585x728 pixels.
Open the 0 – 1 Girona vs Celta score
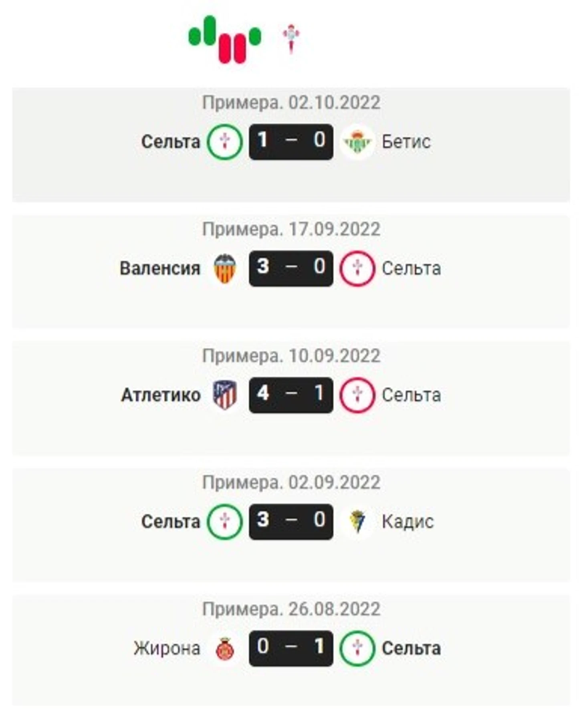pyautogui.click(x=291, y=648)
